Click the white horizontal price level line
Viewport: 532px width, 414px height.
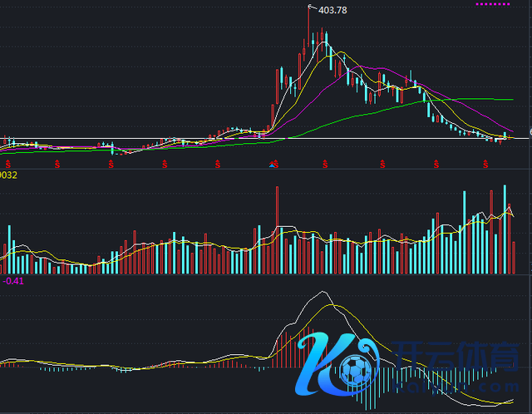pyautogui.click(x=125, y=138)
